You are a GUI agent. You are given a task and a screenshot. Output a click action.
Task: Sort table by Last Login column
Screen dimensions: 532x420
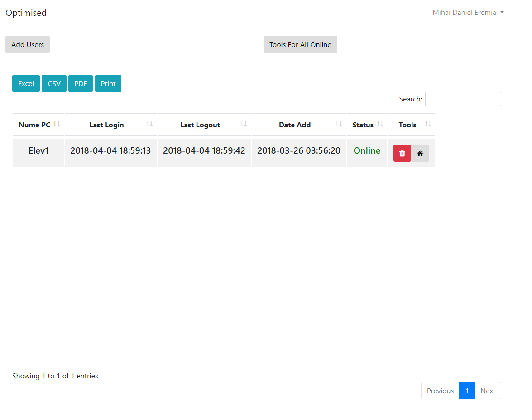pyautogui.click(x=110, y=125)
